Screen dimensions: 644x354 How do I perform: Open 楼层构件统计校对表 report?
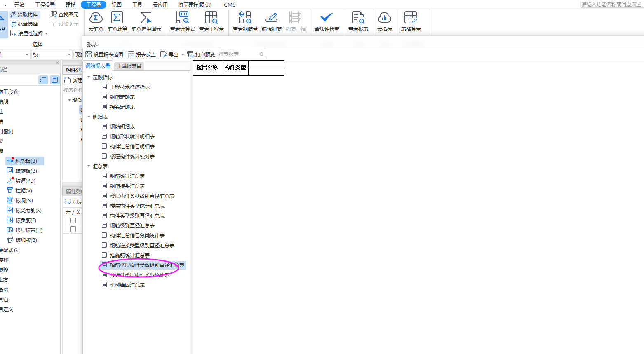[132, 156]
